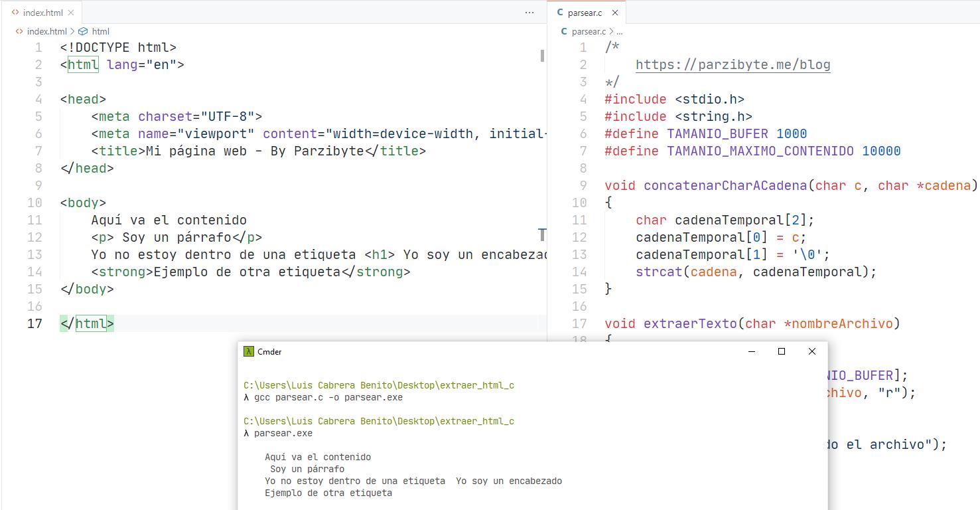Click the parsear.exe command line in Cmder
Screen dimensions: 980x510
click(x=283, y=433)
